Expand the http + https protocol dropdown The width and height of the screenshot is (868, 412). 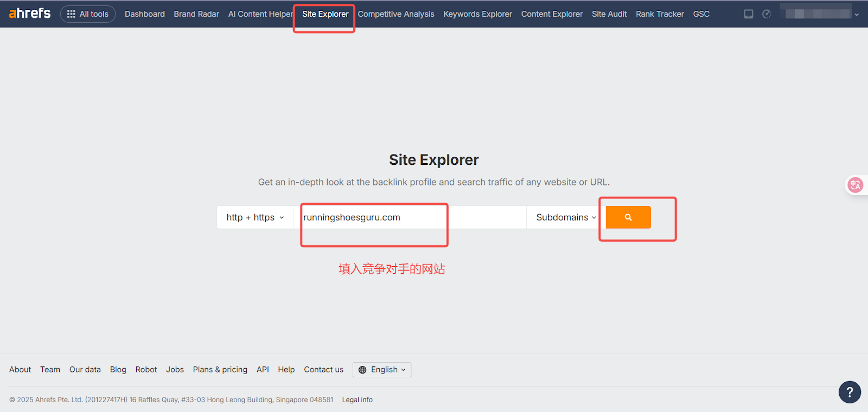click(x=255, y=217)
